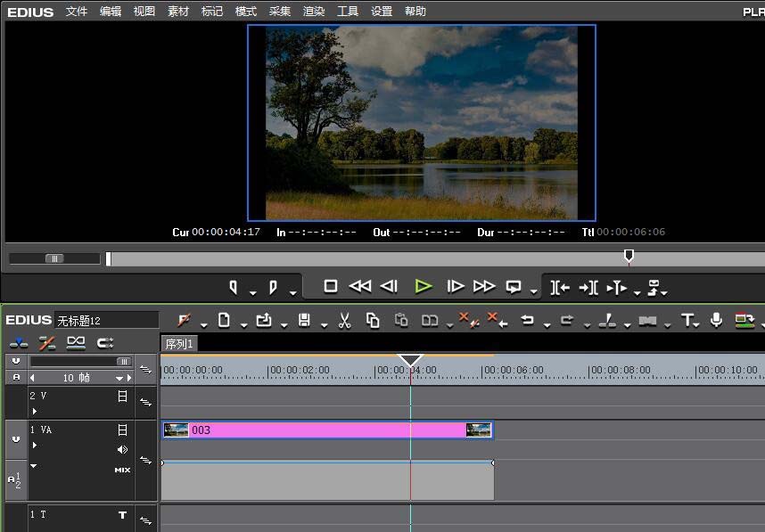Copy clip with the copy icon

click(x=373, y=321)
